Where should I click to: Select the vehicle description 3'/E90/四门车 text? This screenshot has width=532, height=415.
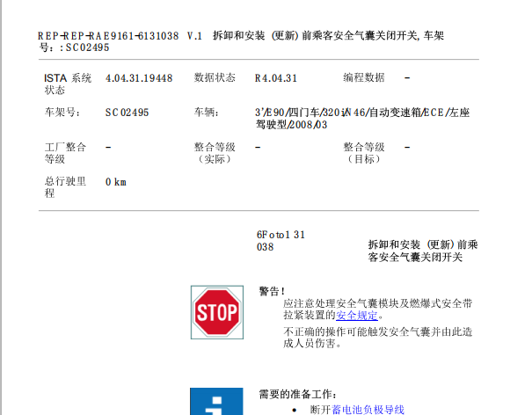point(362,119)
